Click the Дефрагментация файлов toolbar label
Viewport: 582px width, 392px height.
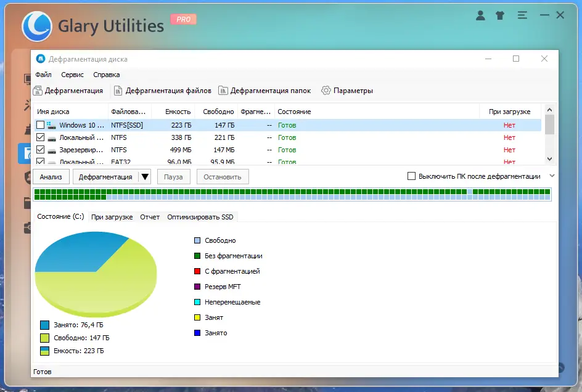[168, 91]
